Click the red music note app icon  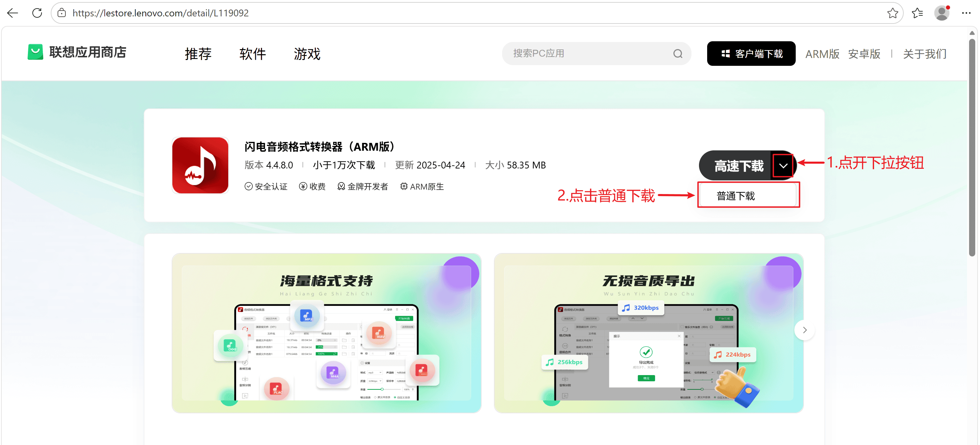200,165
